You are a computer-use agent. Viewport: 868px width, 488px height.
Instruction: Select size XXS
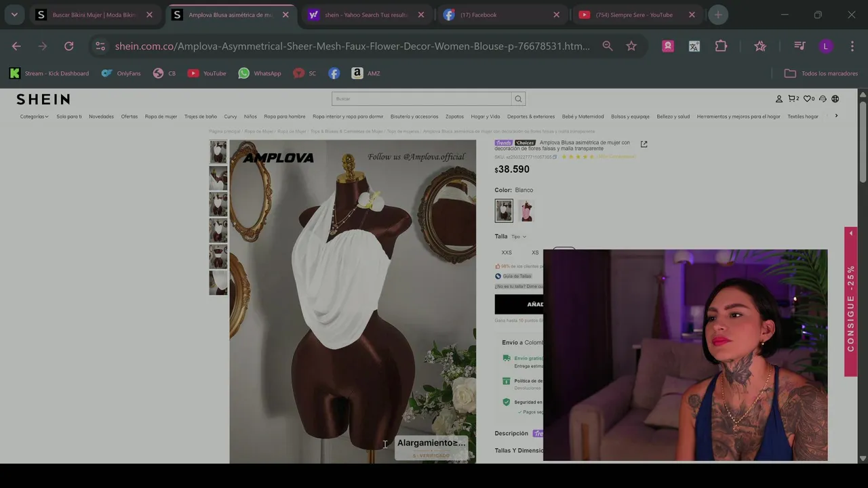click(507, 252)
